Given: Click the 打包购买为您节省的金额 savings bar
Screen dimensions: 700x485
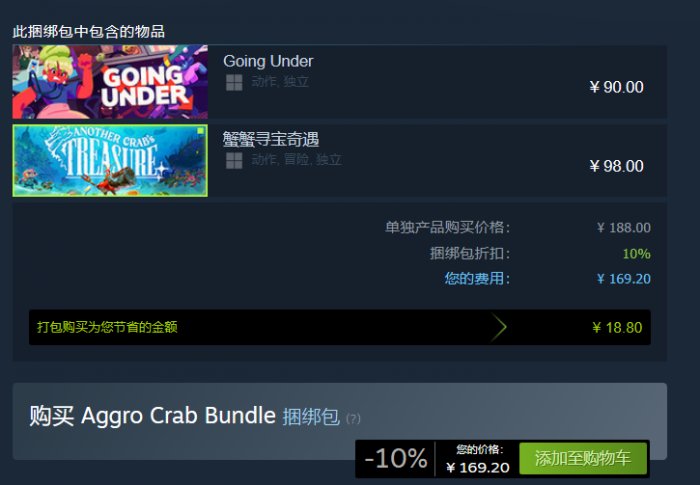Looking at the screenshot, I should (x=340, y=327).
